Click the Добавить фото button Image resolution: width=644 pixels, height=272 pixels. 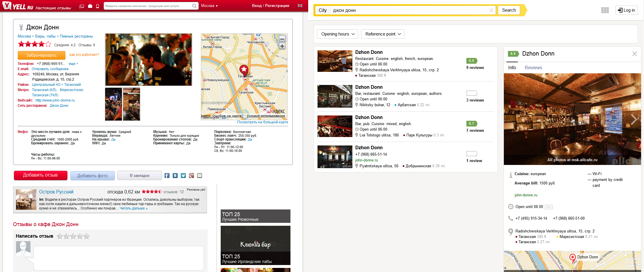tap(92, 176)
